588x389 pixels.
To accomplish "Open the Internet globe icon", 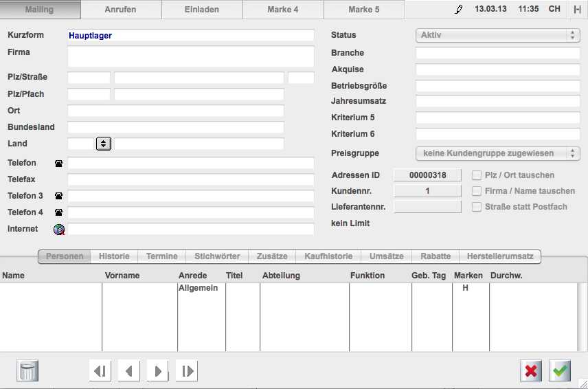I will tap(59, 229).
